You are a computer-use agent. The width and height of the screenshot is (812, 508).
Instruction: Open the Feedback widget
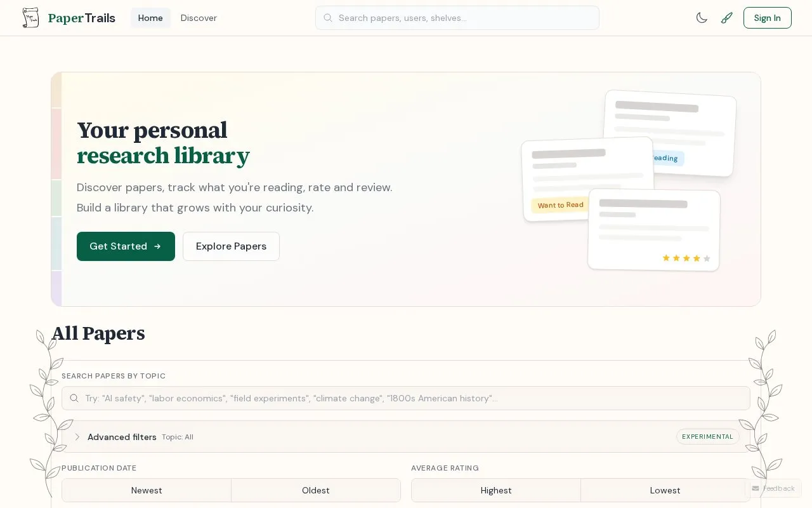(x=773, y=488)
